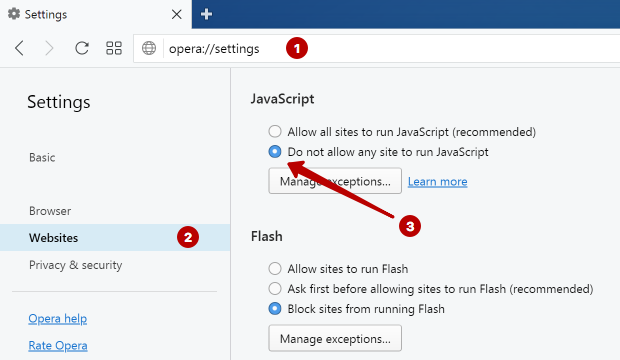Click Manage exceptions under JavaScript

pos(335,181)
